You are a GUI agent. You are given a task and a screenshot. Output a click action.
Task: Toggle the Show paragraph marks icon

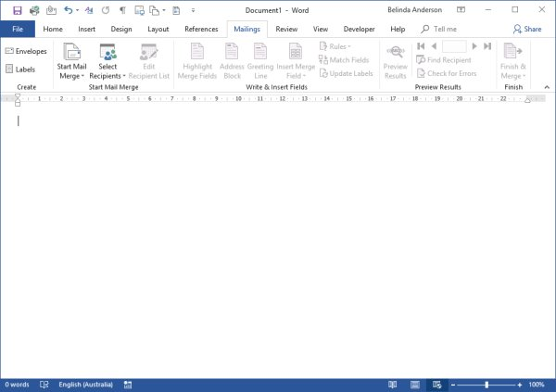point(122,10)
